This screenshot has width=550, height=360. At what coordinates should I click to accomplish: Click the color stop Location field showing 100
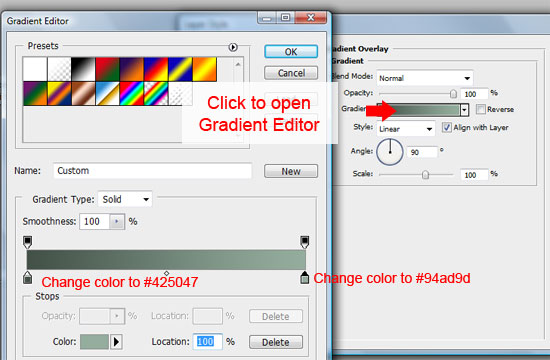pos(207,341)
